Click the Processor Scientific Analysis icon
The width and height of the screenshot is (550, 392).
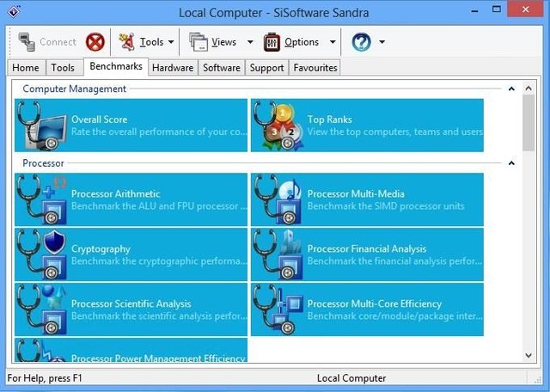(x=42, y=309)
